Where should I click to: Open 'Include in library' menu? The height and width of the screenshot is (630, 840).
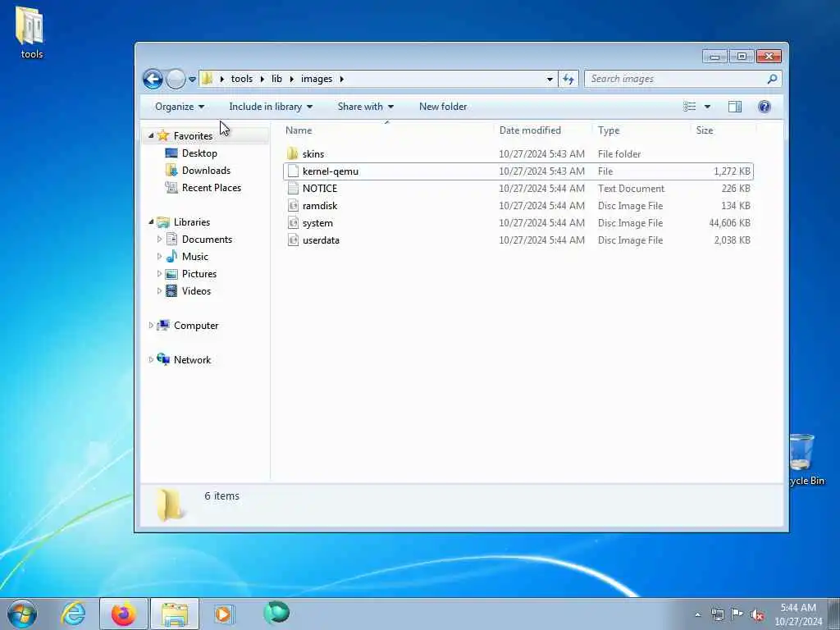pos(271,107)
